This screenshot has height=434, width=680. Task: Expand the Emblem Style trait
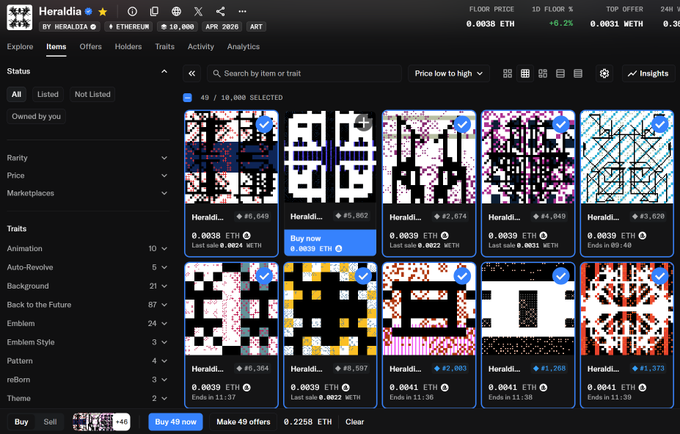click(x=87, y=342)
